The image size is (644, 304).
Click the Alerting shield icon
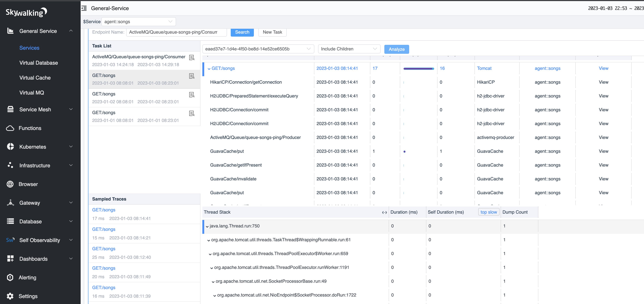click(x=10, y=277)
